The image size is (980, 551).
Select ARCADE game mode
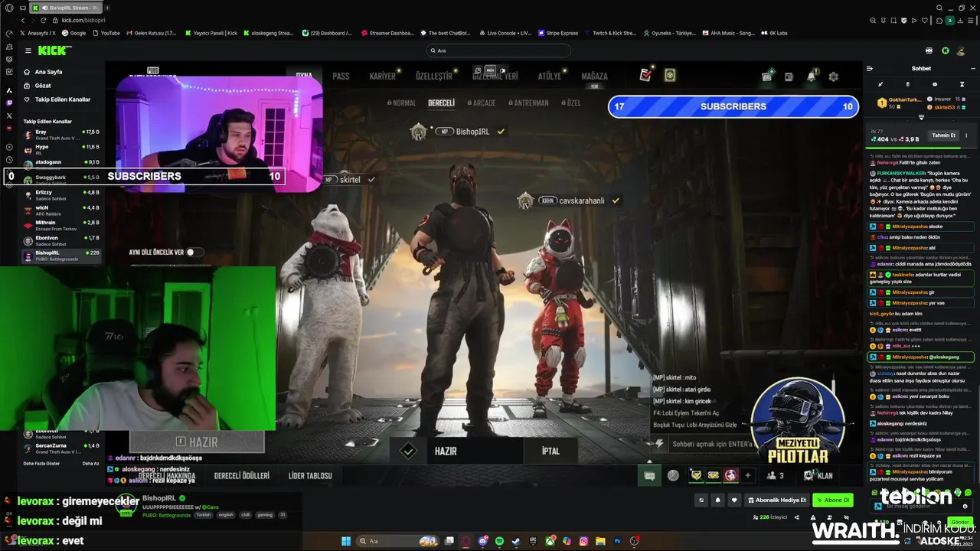[x=481, y=103]
